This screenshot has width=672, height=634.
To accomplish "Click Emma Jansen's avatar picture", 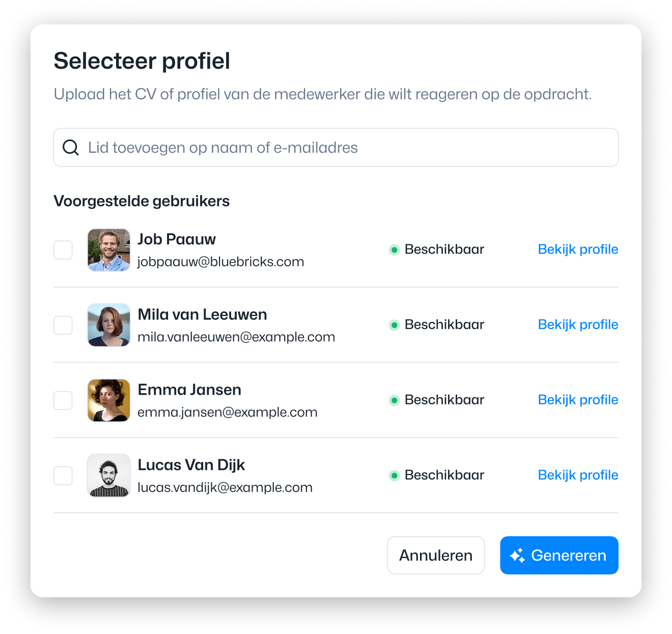I will pyautogui.click(x=109, y=401).
